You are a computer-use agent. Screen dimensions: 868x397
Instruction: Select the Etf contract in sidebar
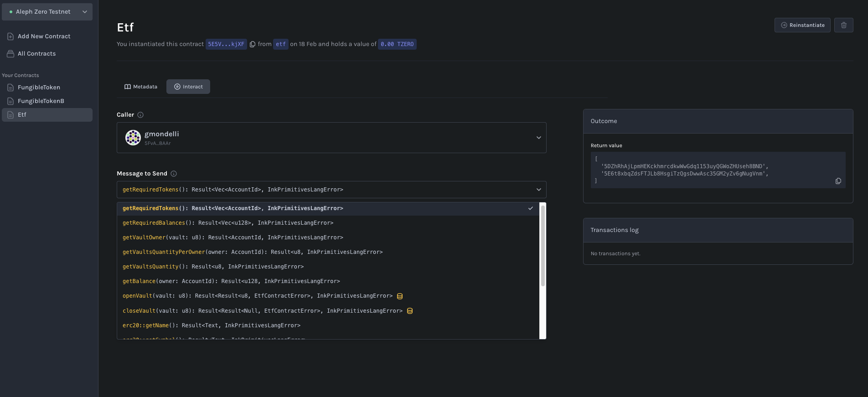pyautogui.click(x=47, y=115)
